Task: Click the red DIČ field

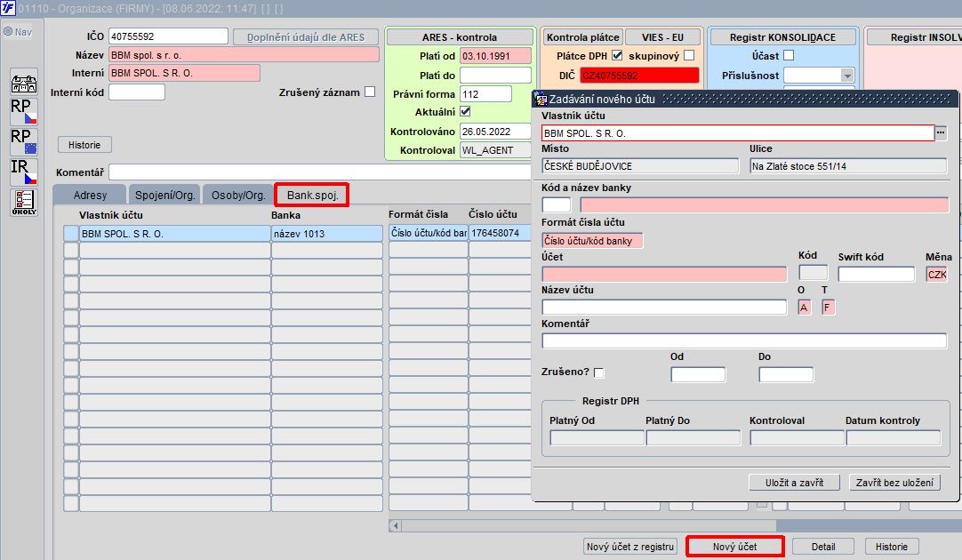Action: coord(639,76)
